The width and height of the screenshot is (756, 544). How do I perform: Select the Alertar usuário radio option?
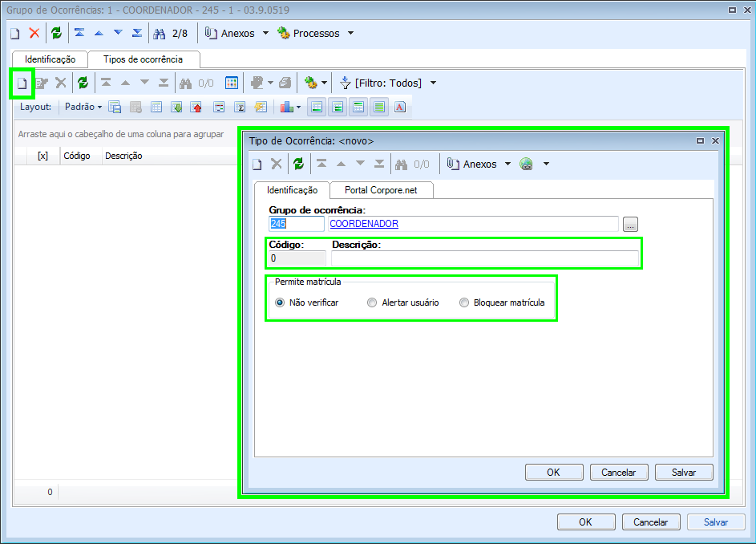(372, 302)
